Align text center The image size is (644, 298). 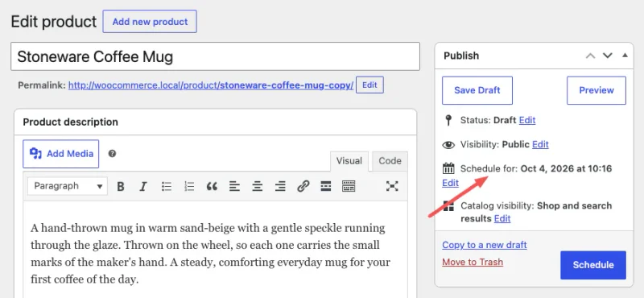[258, 186]
